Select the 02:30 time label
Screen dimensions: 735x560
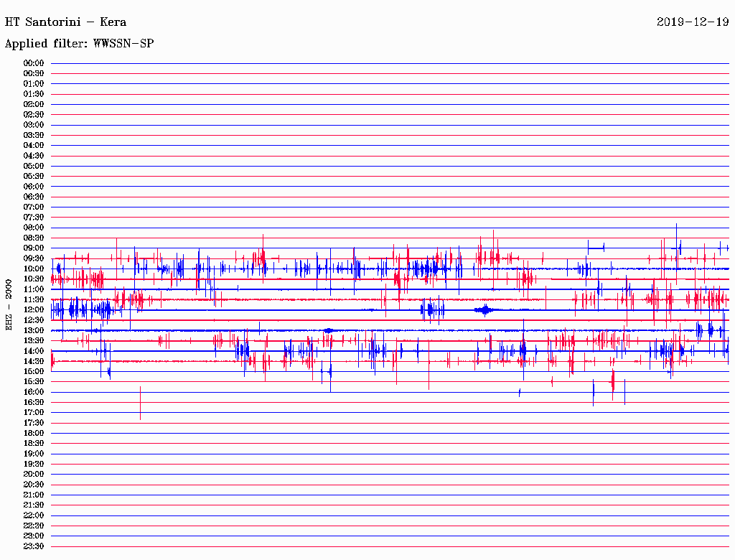(x=34, y=115)
